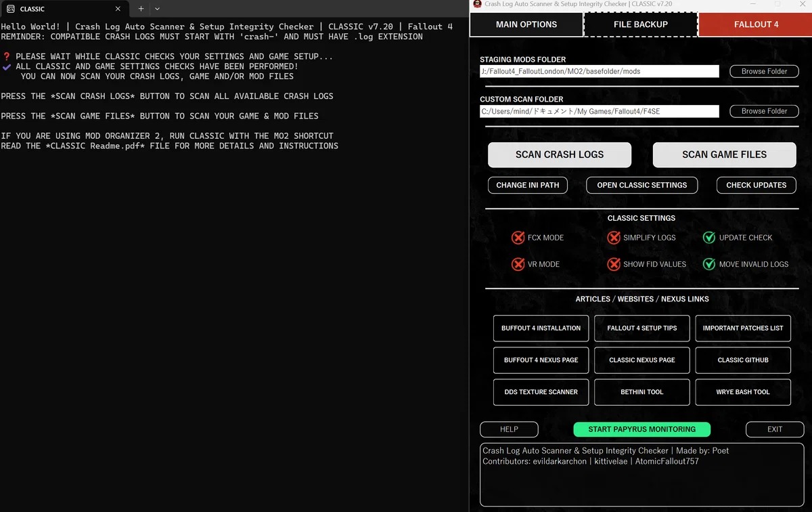Click the 'Contributors: evildarkarchon' line
Screen dimensions: 812x512
coord(591,461)
